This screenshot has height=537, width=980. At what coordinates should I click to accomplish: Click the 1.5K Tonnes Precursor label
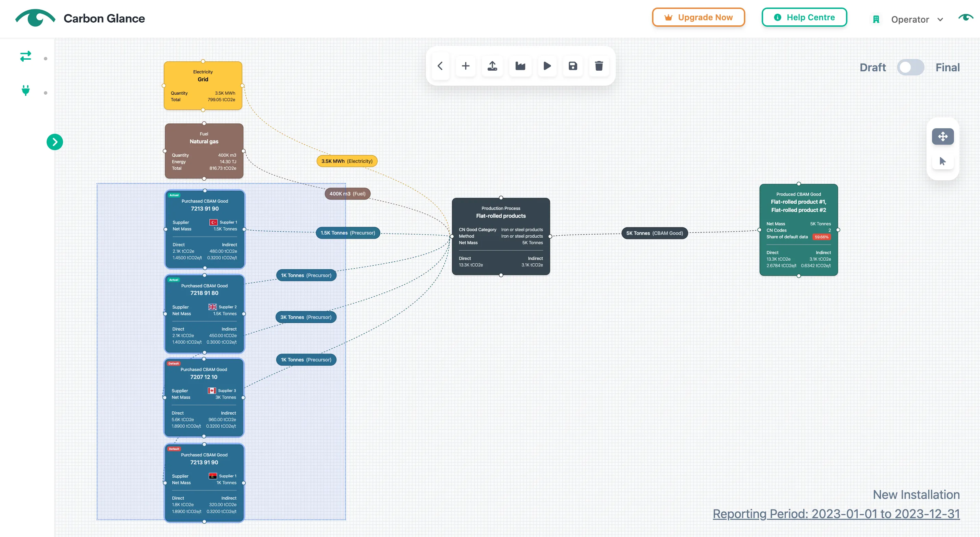(x=348, y=233)
